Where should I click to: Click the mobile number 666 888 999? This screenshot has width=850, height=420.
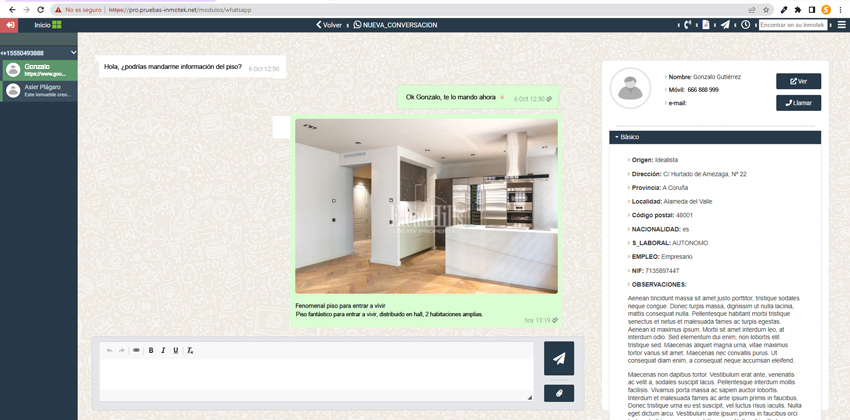coord(703,89)
